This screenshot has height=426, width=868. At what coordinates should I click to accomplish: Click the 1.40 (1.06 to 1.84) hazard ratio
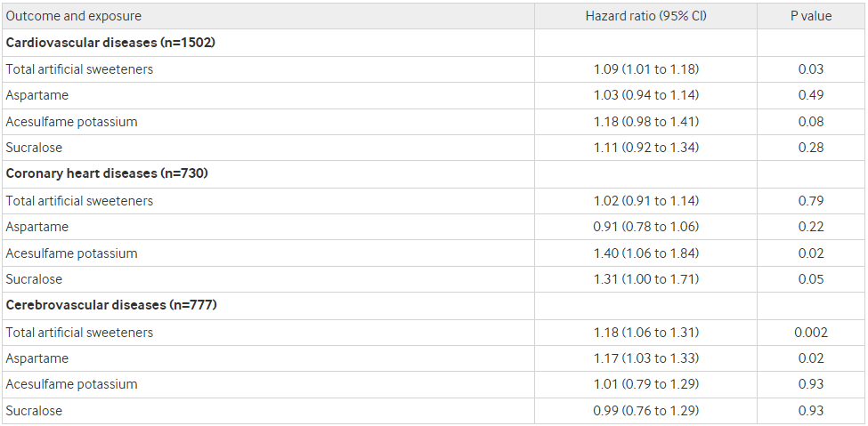point(645,253)
